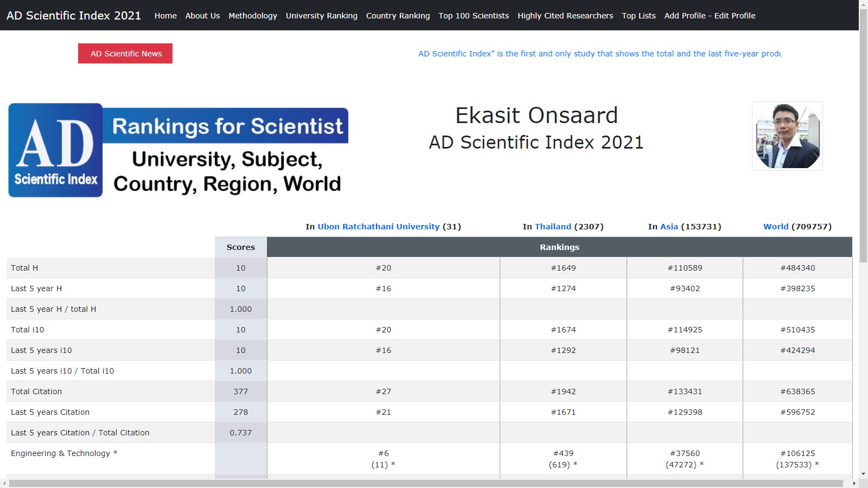The image size is (868, 488).
Task: Click Total i10 world rank #510435
Action: tap(797, 330)
